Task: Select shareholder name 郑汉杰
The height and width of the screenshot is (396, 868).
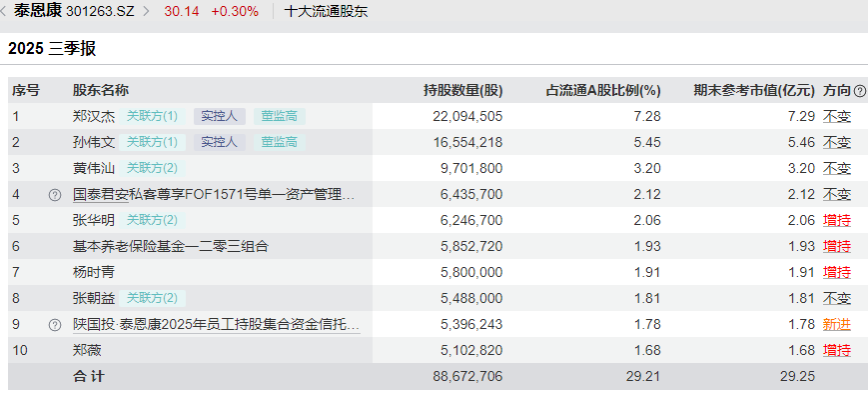Action: pos(94,116)
